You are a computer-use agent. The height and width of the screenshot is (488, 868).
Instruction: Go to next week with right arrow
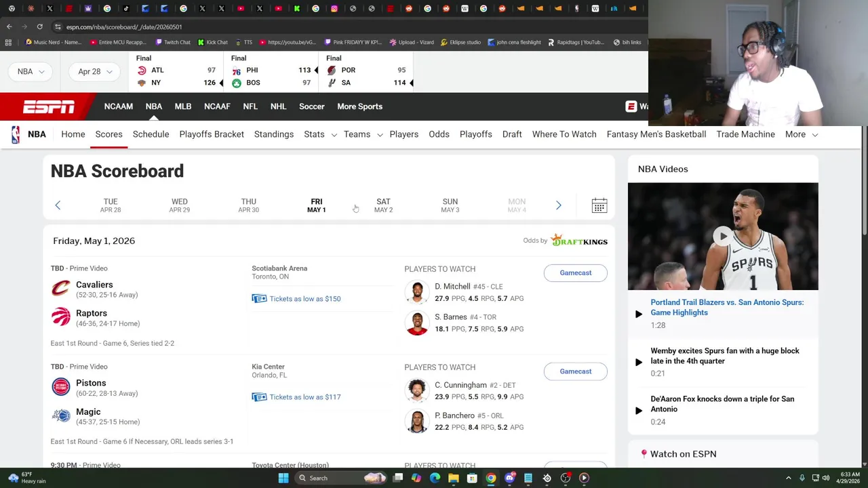[558, 205]
